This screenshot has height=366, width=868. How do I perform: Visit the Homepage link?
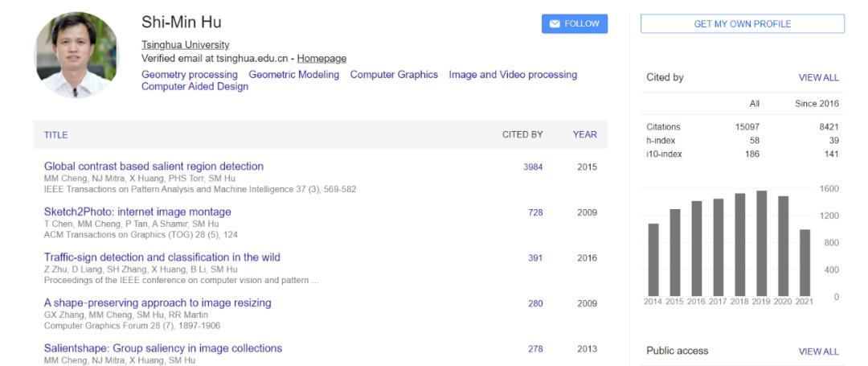coord(321,59)
